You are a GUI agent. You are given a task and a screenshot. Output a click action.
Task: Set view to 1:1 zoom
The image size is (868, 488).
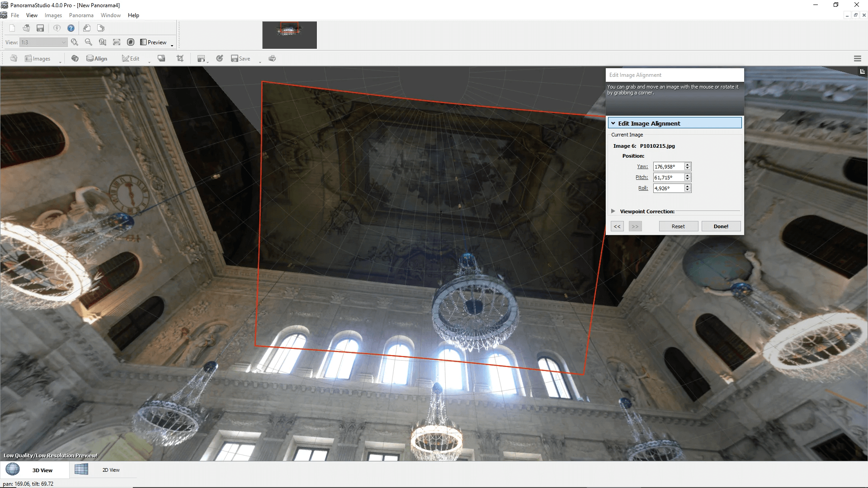coord(103,42)
